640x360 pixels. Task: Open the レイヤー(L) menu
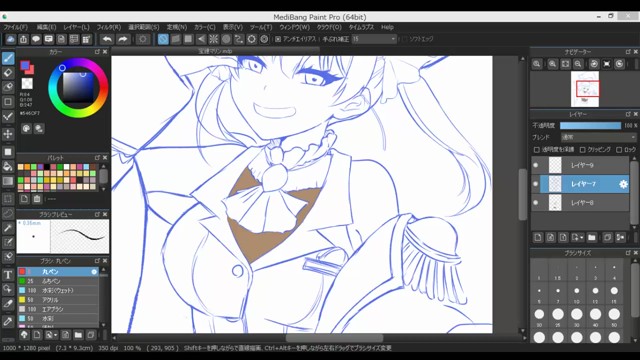point(76,27)
